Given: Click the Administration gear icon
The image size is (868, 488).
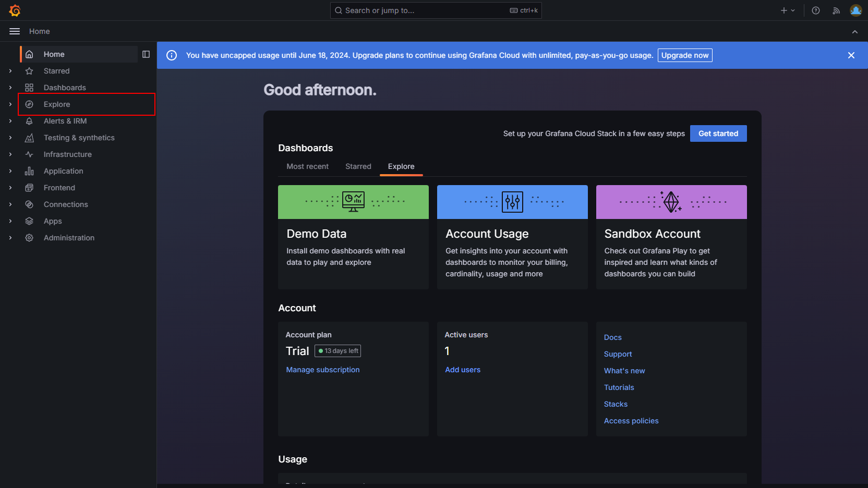Looking at the screenshot, I should point(29,238).
